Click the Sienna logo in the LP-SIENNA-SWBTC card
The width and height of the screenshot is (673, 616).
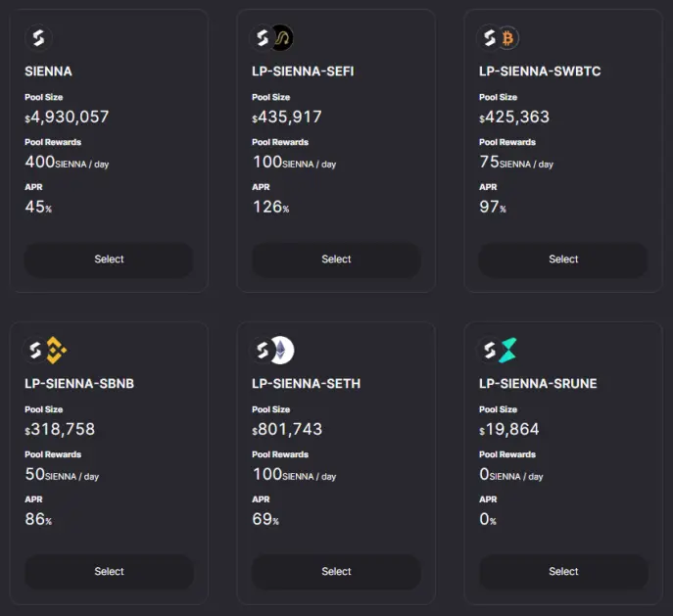click(489, 38)
